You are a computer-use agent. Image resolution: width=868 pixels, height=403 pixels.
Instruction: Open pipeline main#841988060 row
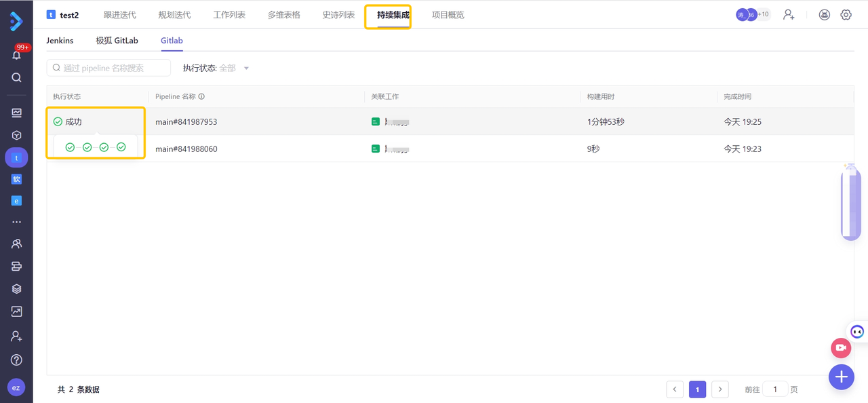tap(186, 149)
